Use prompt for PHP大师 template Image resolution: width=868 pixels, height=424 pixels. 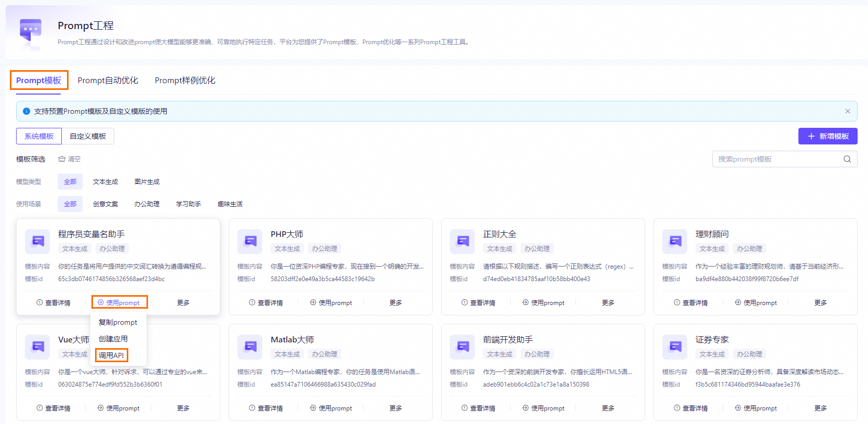pos(331,302)
